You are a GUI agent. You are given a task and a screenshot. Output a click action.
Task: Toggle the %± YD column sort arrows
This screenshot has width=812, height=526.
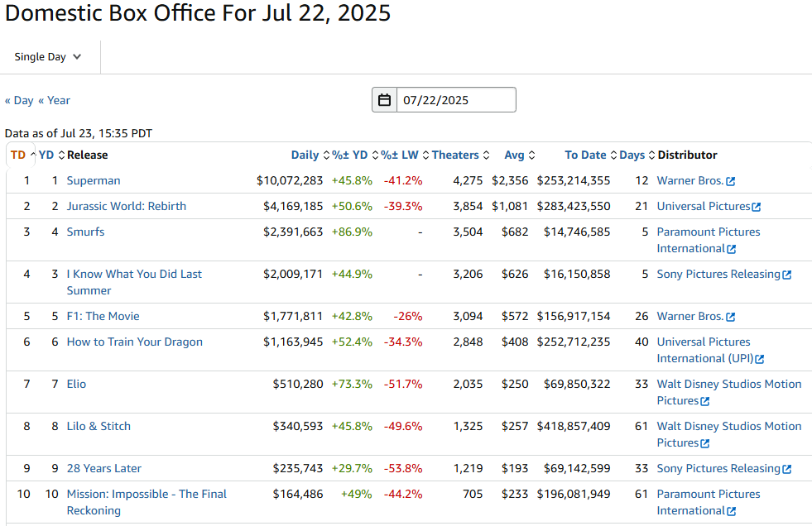(375, 155)
